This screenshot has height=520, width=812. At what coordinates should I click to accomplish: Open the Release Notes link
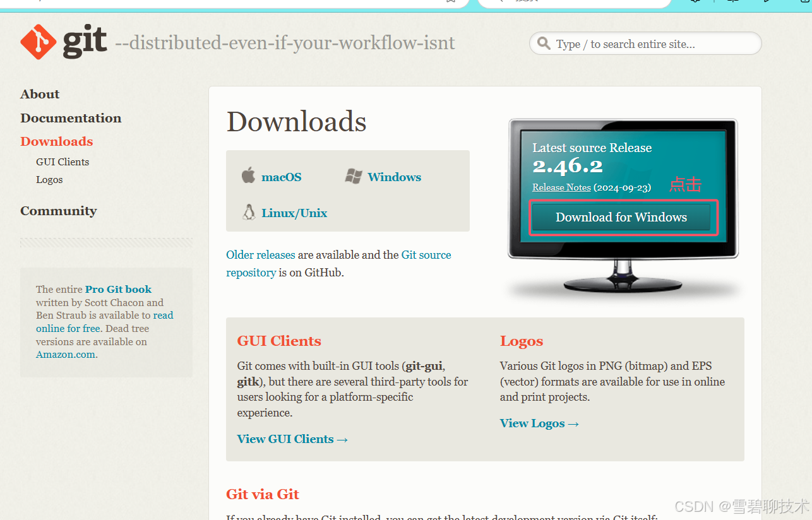point(561,187)
